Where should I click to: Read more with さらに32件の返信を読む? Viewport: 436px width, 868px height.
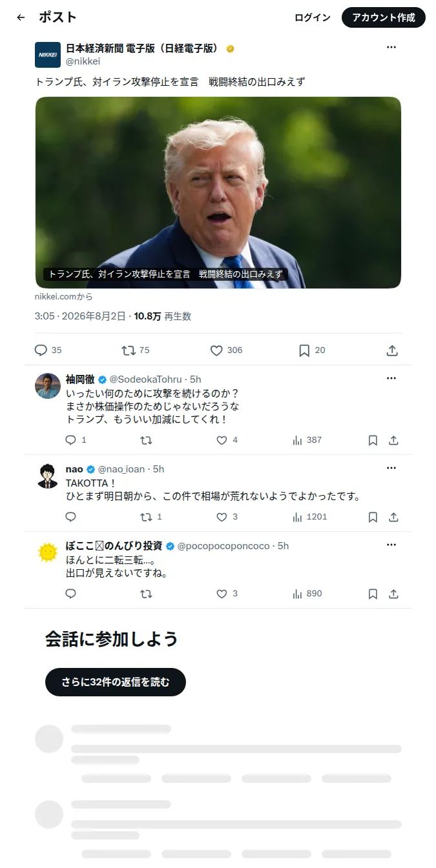[x=116, y=682]
